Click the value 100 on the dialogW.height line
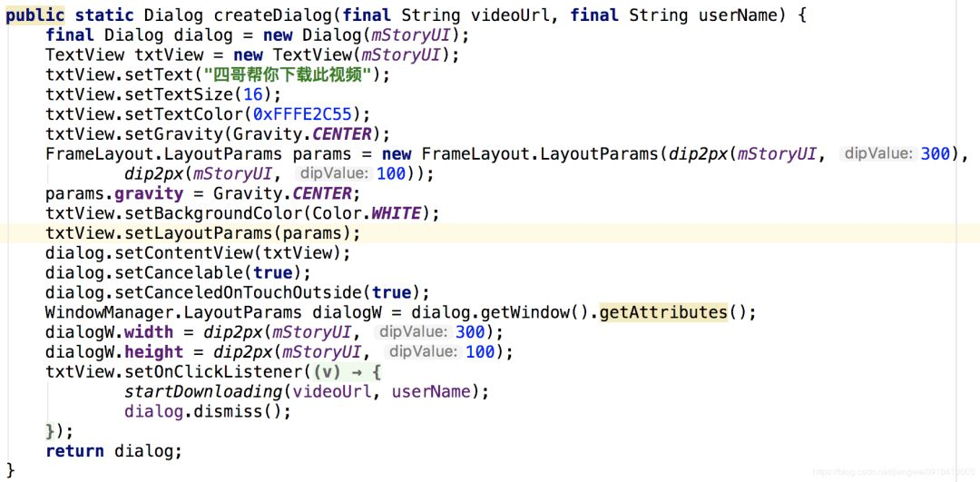Screen dimensions: 980x482 [480, 352]
